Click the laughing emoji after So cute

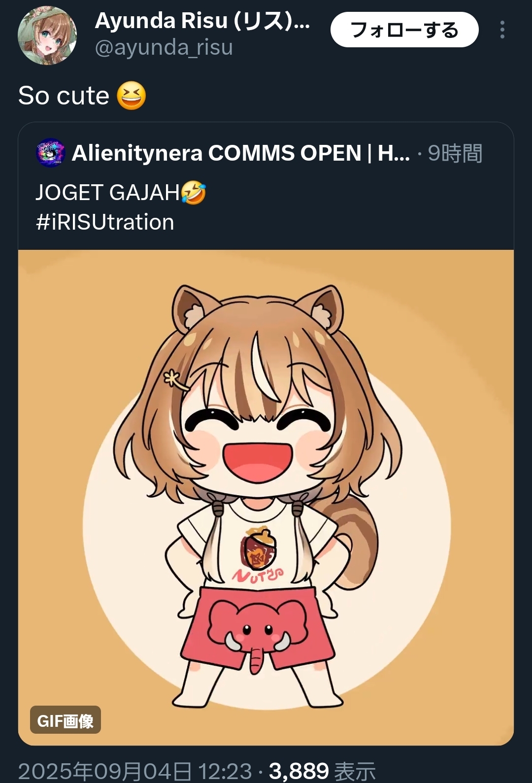click(132, 96)
